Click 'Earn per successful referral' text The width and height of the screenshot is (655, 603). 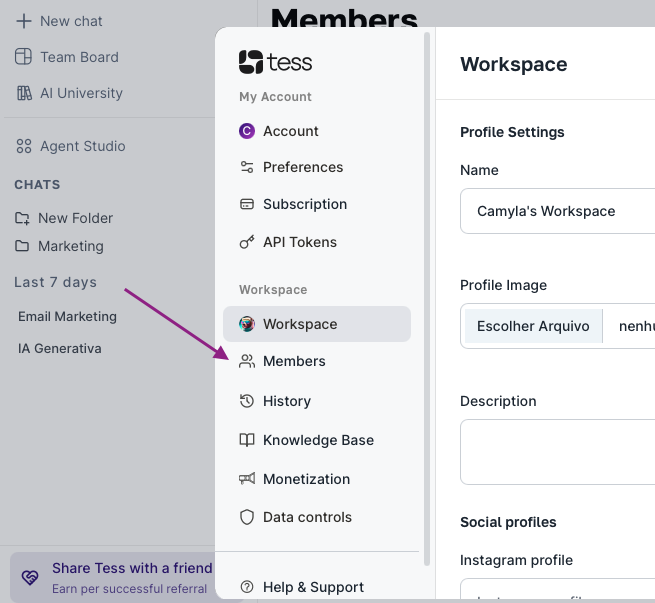click(129, 589)
